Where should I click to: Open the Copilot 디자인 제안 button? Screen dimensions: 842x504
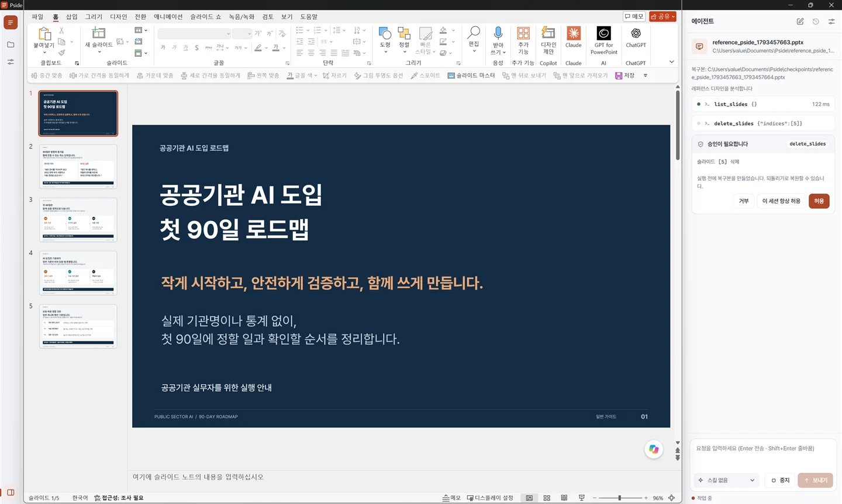[548, 40]
